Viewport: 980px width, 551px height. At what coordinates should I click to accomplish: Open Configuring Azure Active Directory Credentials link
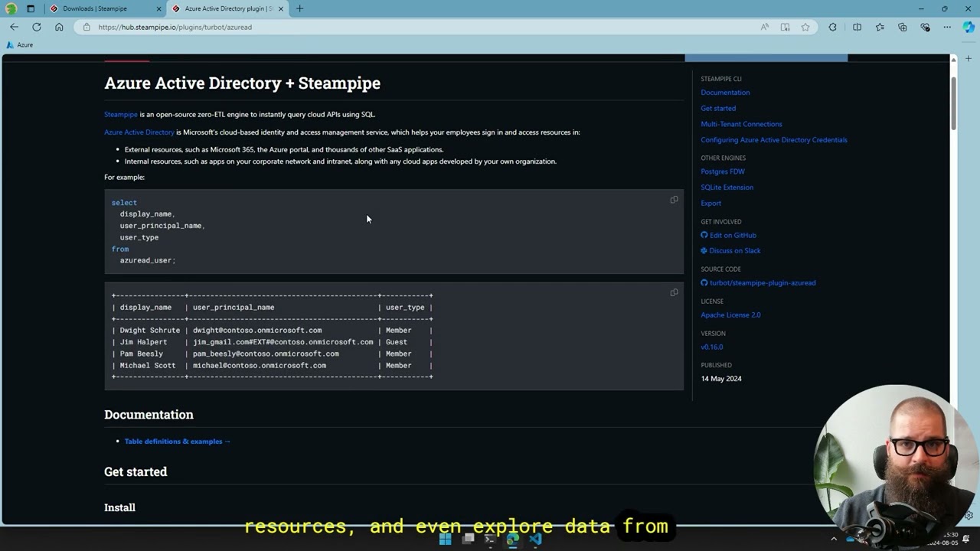pos(774,140)
